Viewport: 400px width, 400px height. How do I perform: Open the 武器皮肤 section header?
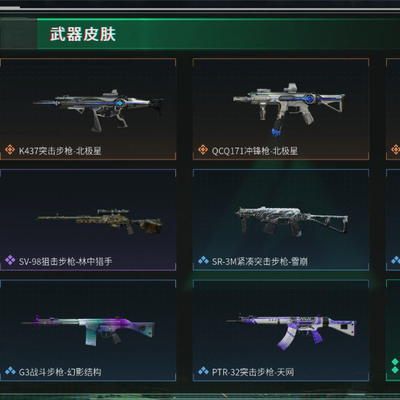coord(82,34)
